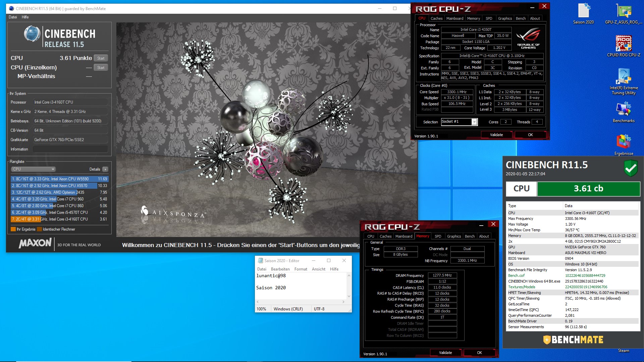
Task: Open the Saison 2020 desktop text file
Action: (583, 13)
